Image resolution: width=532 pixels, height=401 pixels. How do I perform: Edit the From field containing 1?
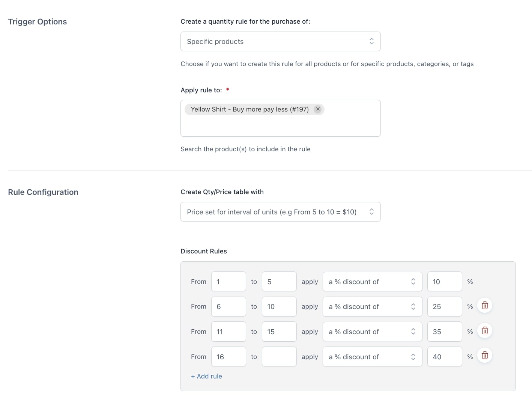pos(228,282)
